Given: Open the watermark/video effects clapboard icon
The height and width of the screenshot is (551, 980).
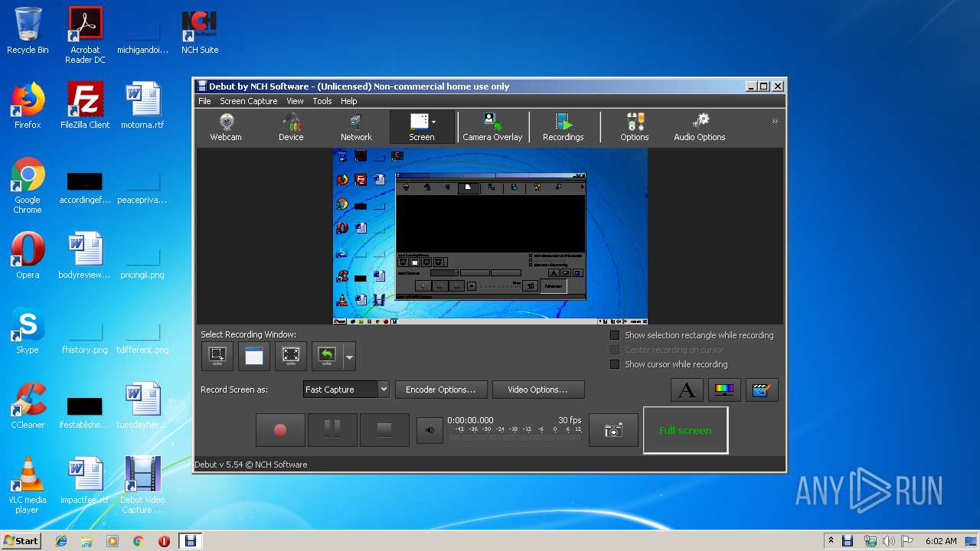Looking at the screenshot, I should [x=762, y=390].
